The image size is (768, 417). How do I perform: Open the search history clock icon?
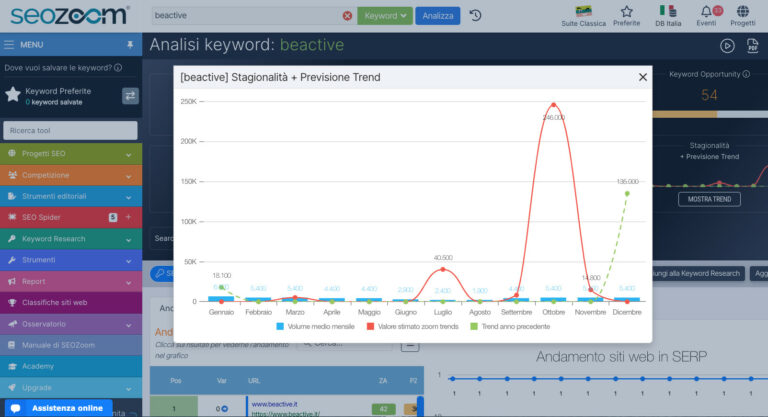[475, 16]
